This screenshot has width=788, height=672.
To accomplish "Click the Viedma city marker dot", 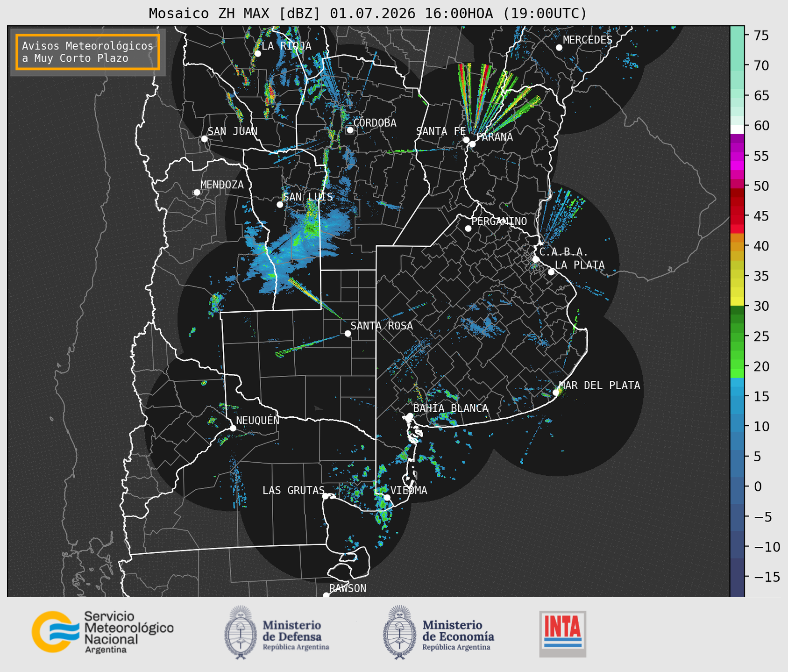I will click(387, 497).
